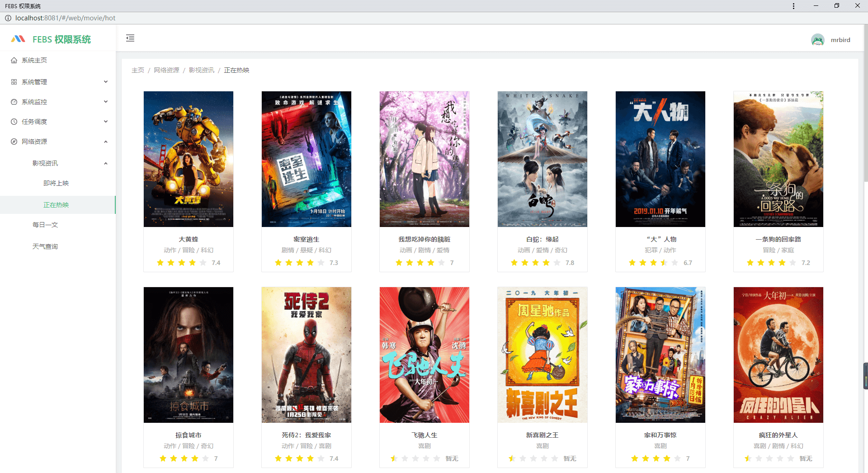
Task: Click the 家和万事惊 star rating
Action: click(656, 459)
